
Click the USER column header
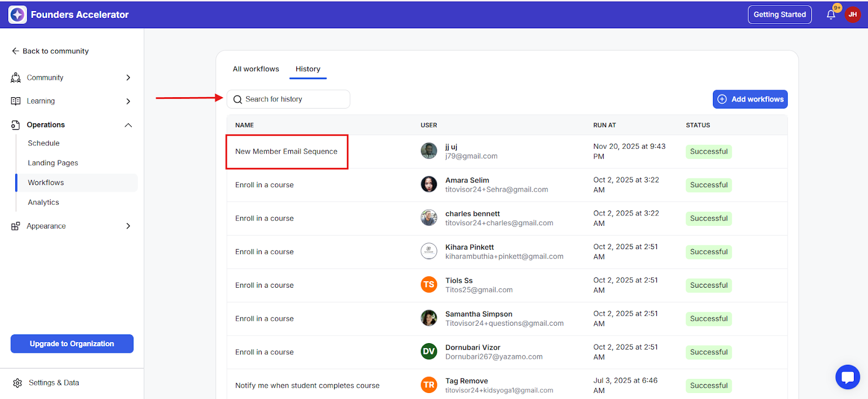click(429, 125)
